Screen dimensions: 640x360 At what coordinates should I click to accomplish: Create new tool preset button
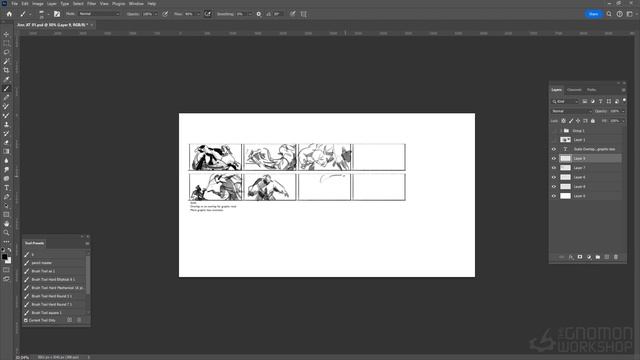pos(70,320)
